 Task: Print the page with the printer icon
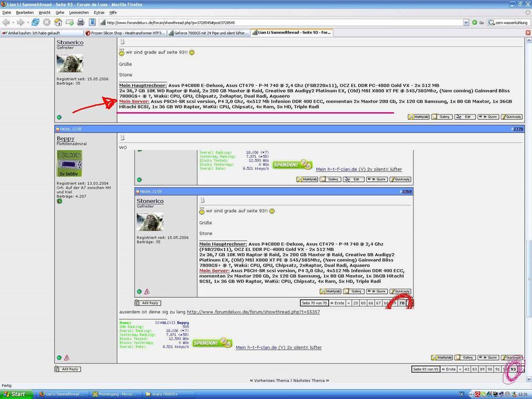81,22
